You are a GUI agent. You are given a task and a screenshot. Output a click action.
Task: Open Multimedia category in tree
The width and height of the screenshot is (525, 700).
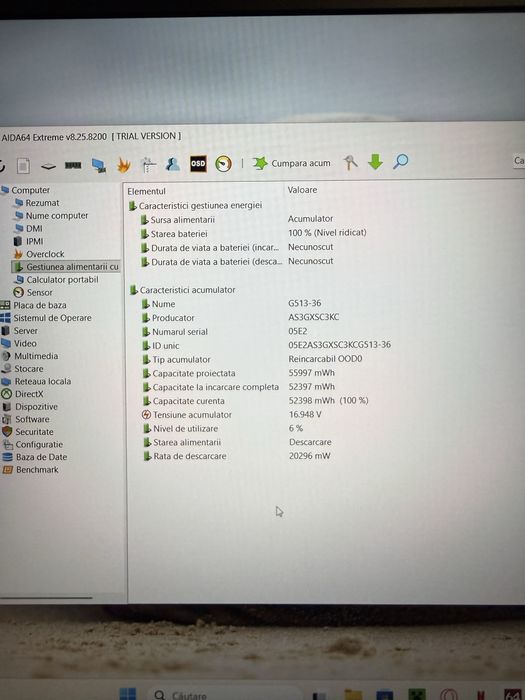(30, 356)
